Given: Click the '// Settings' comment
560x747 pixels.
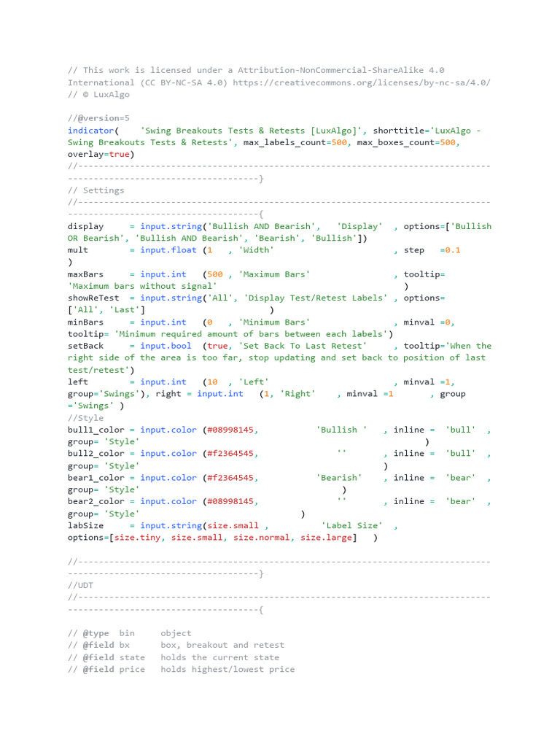Looking at the screenshot, I should click(96, 190).
